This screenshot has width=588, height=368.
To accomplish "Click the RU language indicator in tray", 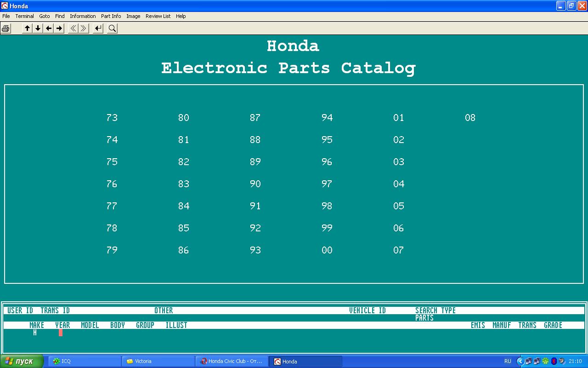I will click(x=508, y=362).
